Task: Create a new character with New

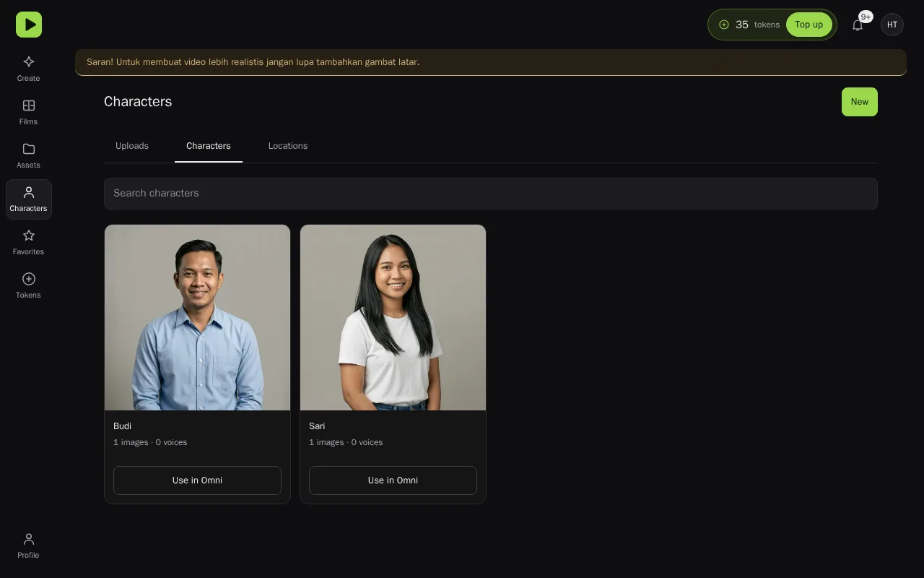Action: coord(860,102)
